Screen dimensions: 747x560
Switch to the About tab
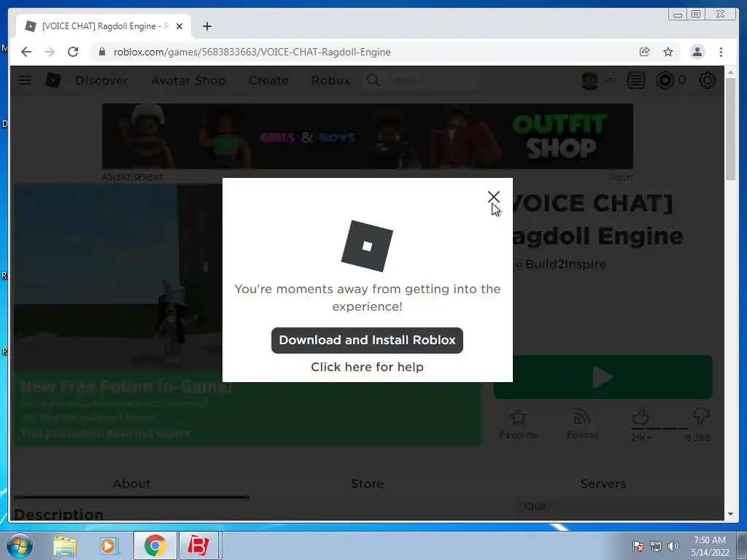131,484
